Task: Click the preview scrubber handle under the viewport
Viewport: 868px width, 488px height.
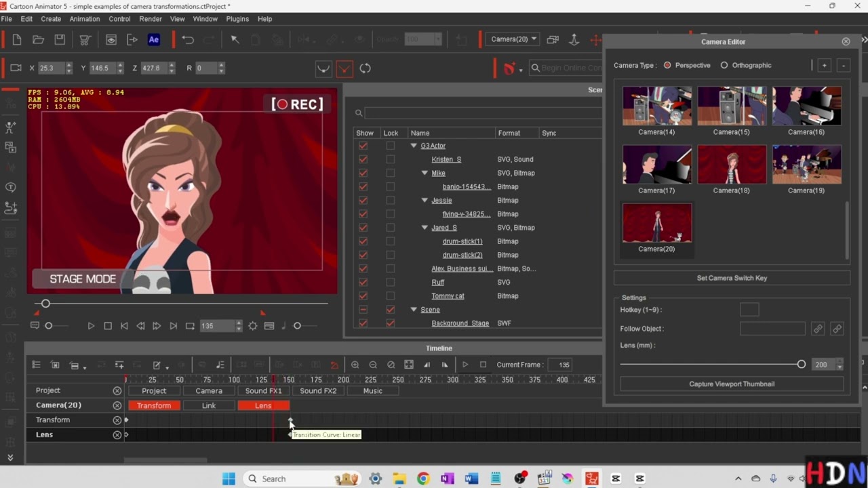Action: tap(45, 304)
